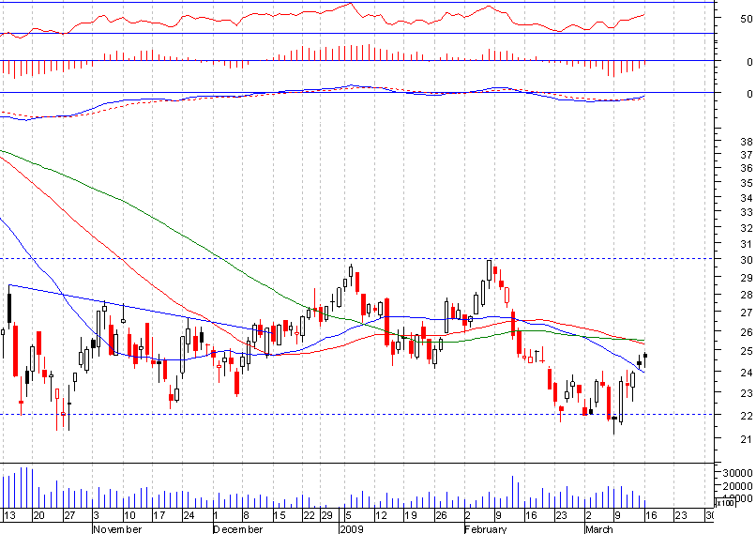Click date label 1 above December
Viewport: 756px width, 534px height.
[x=216, y=515]
